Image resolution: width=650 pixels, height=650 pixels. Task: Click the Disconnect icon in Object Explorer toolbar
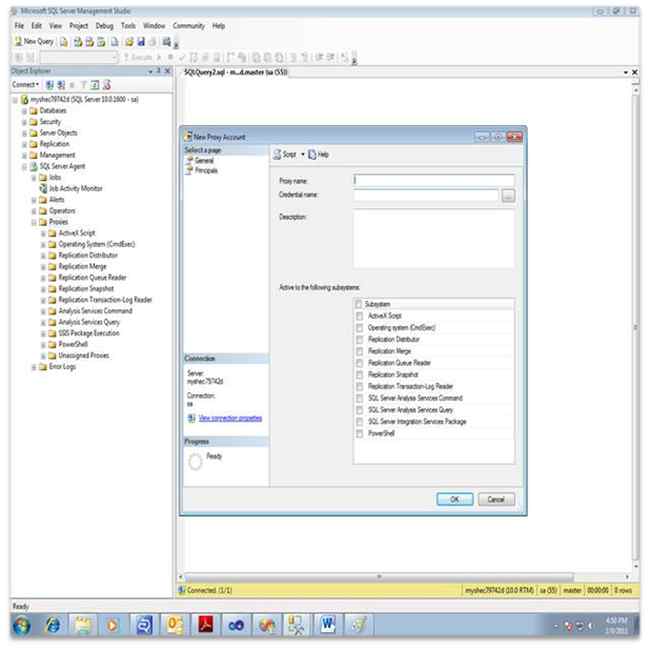click(61, 85)
